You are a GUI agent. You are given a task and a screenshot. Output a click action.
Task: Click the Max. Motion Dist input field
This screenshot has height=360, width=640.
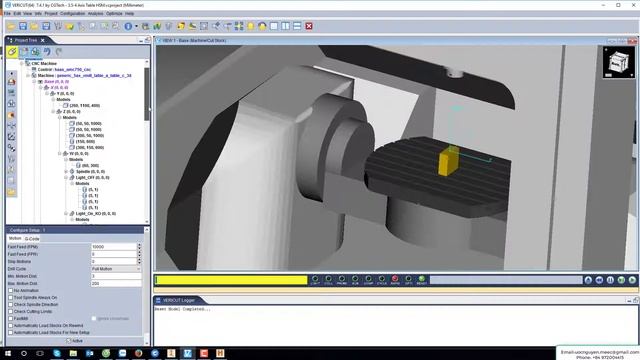click(x=116, y=283)
